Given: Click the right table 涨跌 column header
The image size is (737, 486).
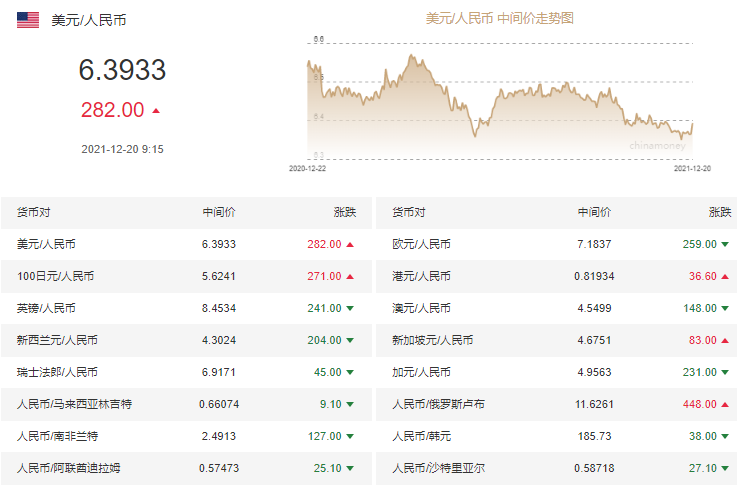Looking at the screenshot, I should point(720,212).
